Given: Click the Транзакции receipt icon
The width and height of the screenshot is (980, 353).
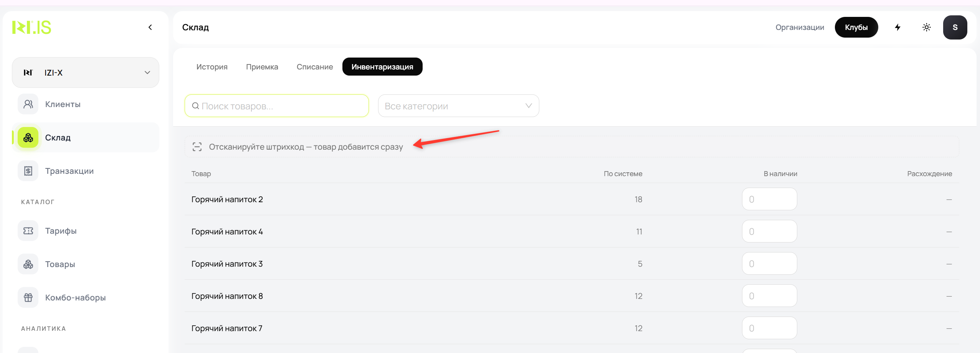Looking at the screenshot, I should click(28, 171).
